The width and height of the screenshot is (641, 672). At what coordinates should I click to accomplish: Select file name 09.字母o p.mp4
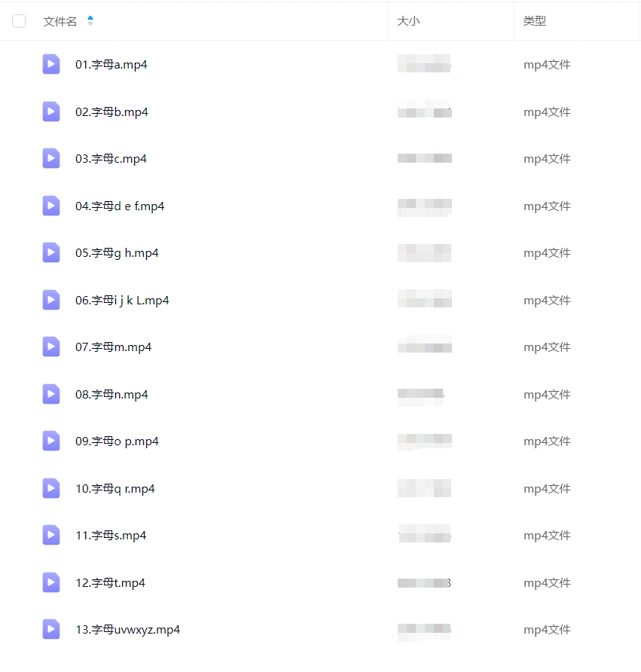tap(117, 441)
